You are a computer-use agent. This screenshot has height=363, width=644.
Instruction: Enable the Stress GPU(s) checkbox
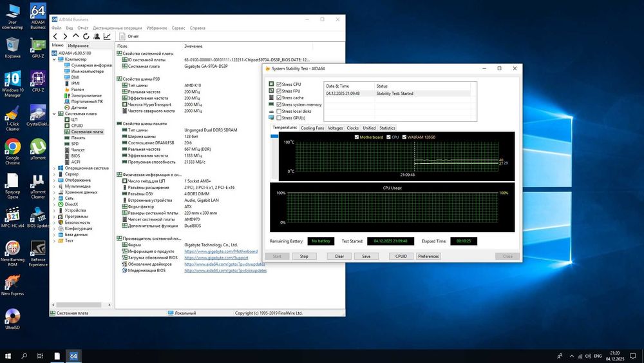(x=279, y=118)
